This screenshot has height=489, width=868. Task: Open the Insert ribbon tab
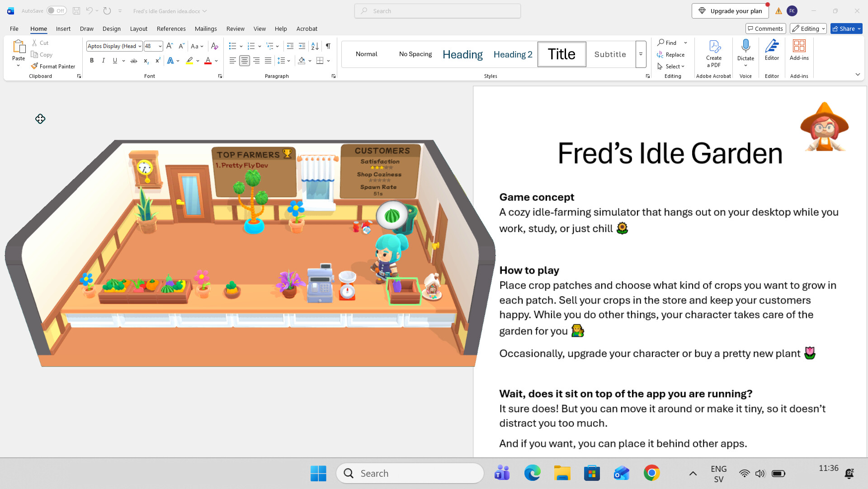tap(63, 28)
